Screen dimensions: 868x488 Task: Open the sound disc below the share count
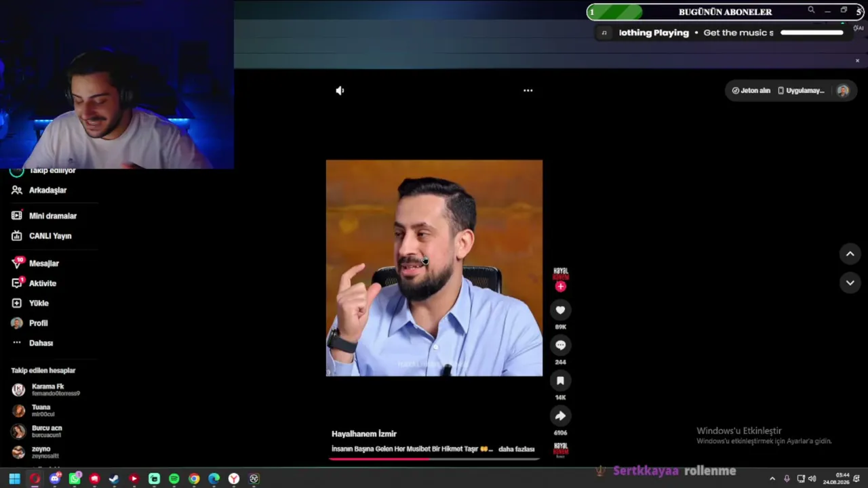pos(561,450)
